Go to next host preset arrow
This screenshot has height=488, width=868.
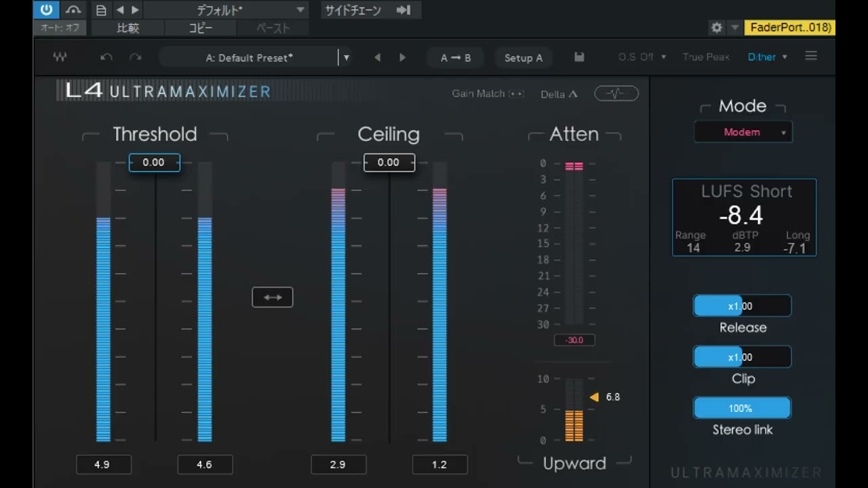point(135,9)
